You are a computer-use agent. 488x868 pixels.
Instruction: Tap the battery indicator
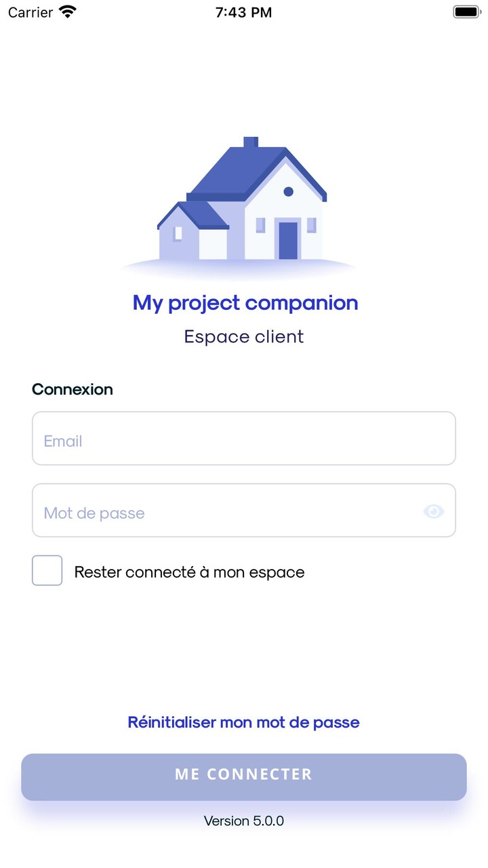pos(466,11)
